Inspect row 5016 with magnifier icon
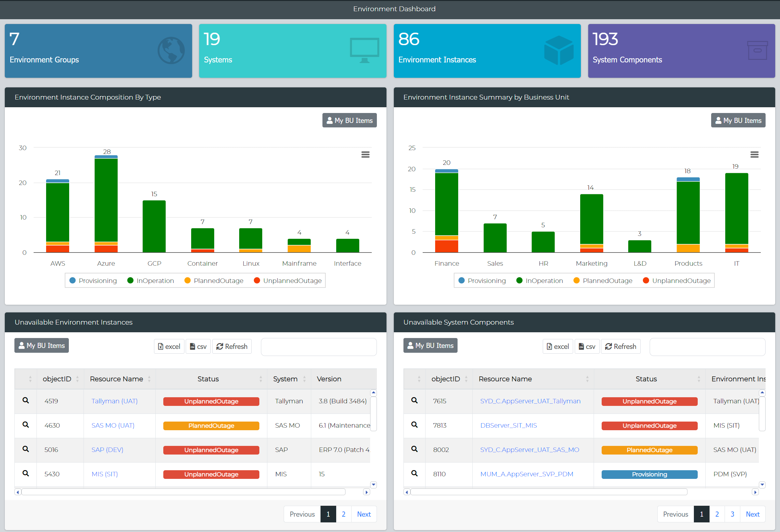 (26, 449)
